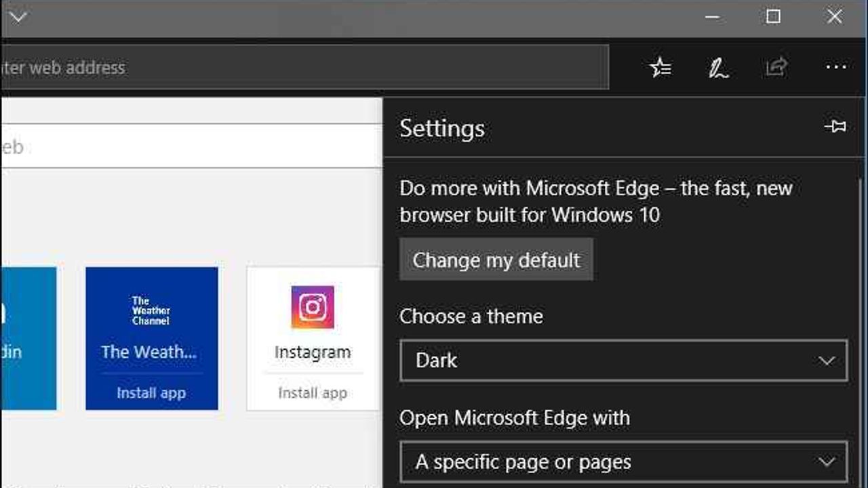Image resolution: width=868 pixels, height=488 pixels.
Task: Expand the Open Microsoft Edge with dropdown
Action: coord(623,462)
